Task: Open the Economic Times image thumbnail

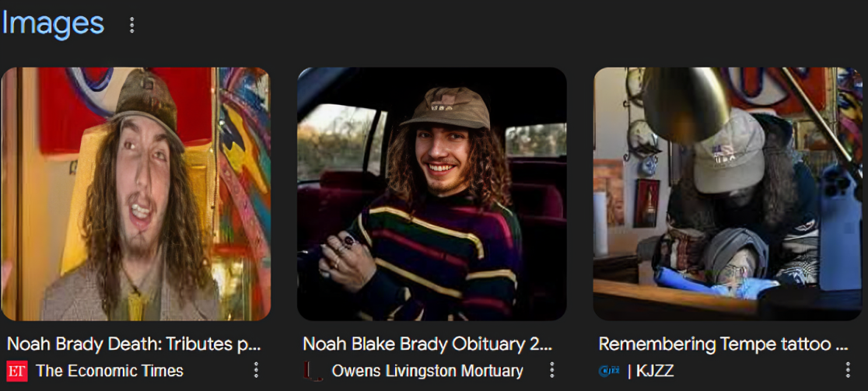Action: point(135,194)
